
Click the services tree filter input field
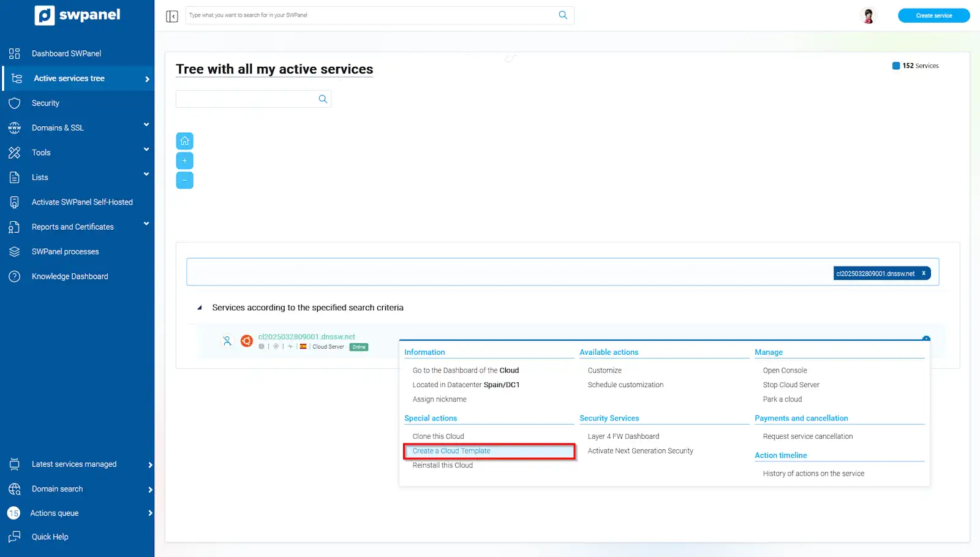tap(246, 99)
